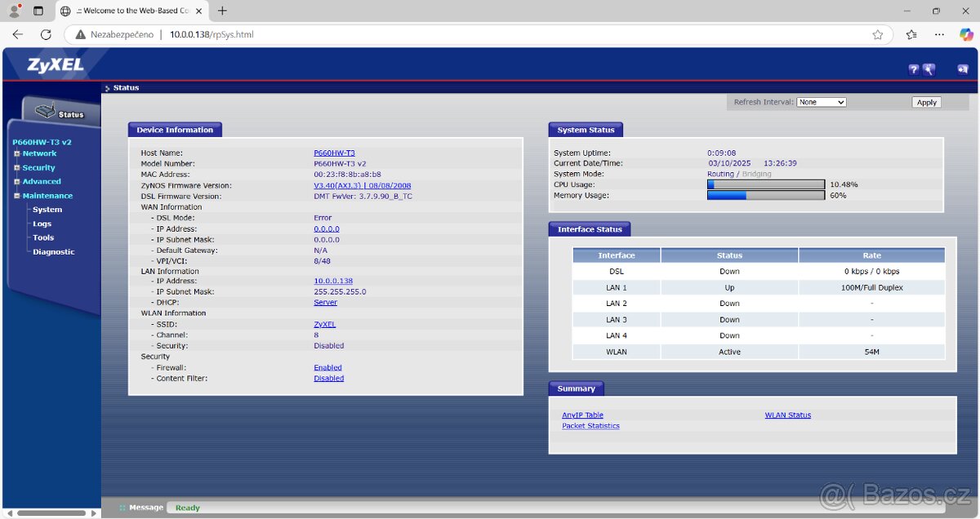This screenshot has height=519, width=980.
Task: Open the help icon in the top-right corner
Action: click(x=913, y=69)
